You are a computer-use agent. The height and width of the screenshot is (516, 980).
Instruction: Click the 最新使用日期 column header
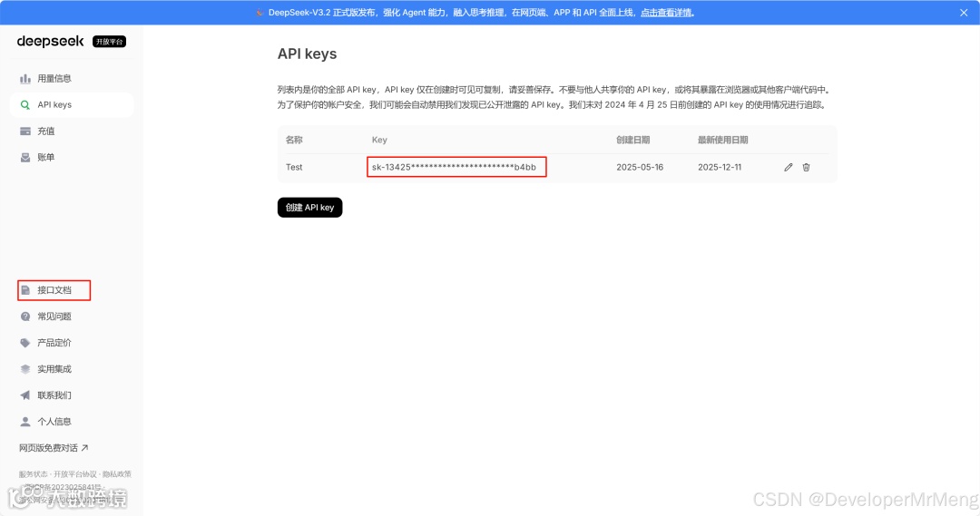tap(722, 140)
